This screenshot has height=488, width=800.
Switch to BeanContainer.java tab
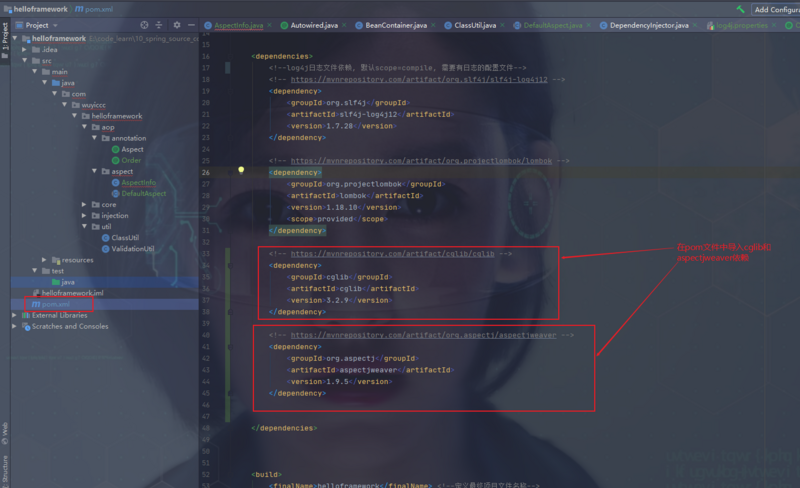point(395,25)
